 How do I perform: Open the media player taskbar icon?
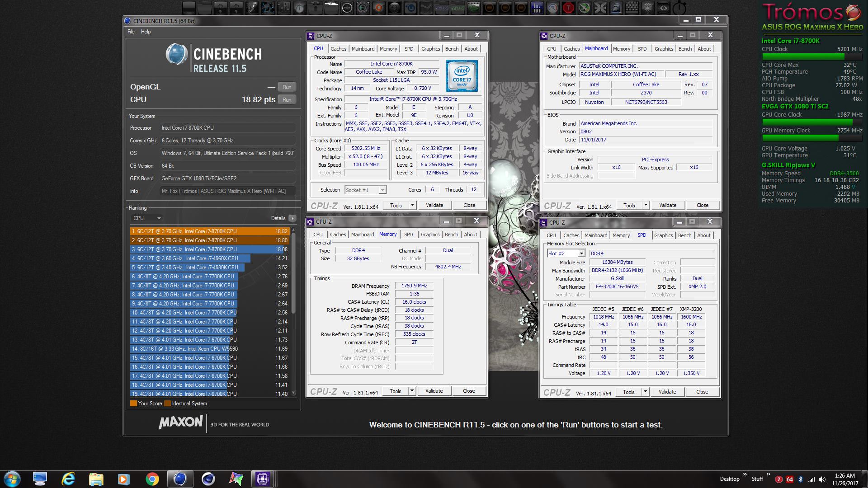123,479
